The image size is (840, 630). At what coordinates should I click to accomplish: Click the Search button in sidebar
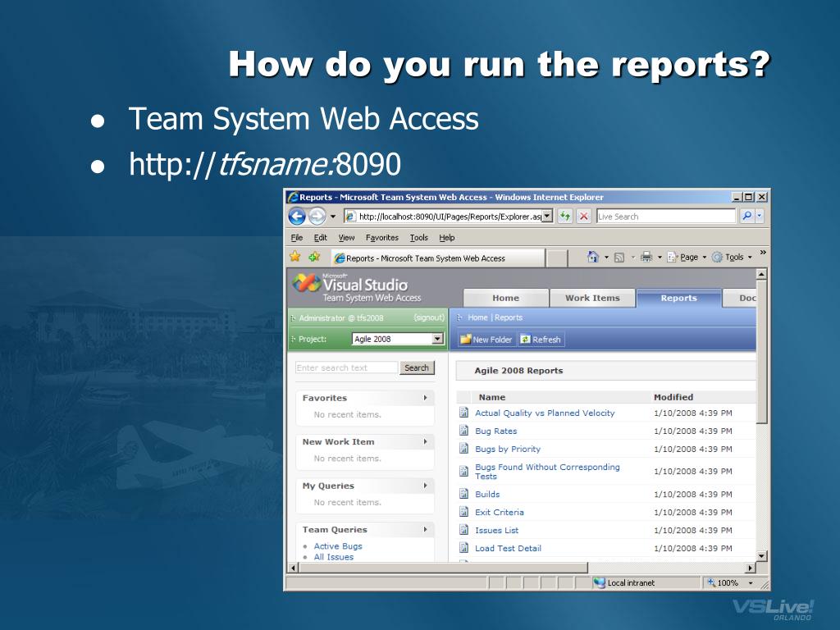click(417, 367)
